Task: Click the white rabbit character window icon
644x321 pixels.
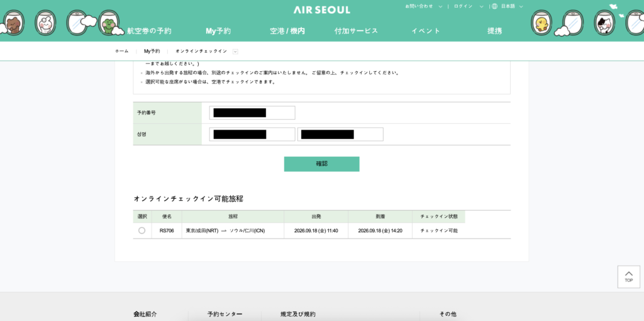Action: tap(45, 22)
